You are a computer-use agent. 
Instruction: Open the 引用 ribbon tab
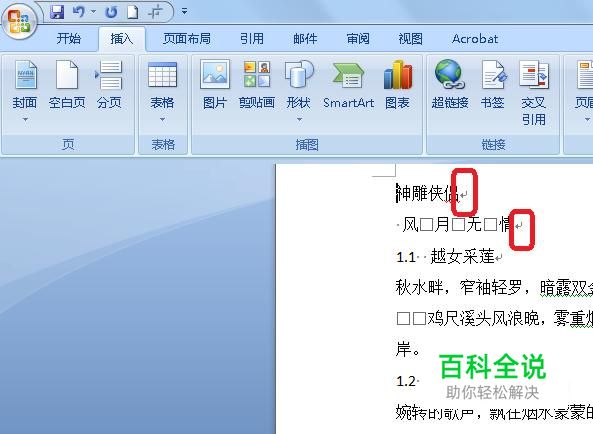click(251, 39)
